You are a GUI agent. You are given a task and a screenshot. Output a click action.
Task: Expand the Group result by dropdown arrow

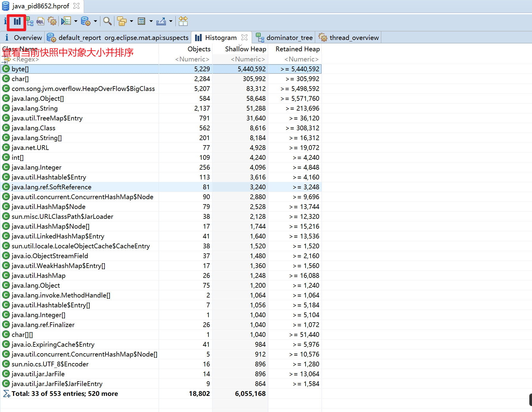131,21
